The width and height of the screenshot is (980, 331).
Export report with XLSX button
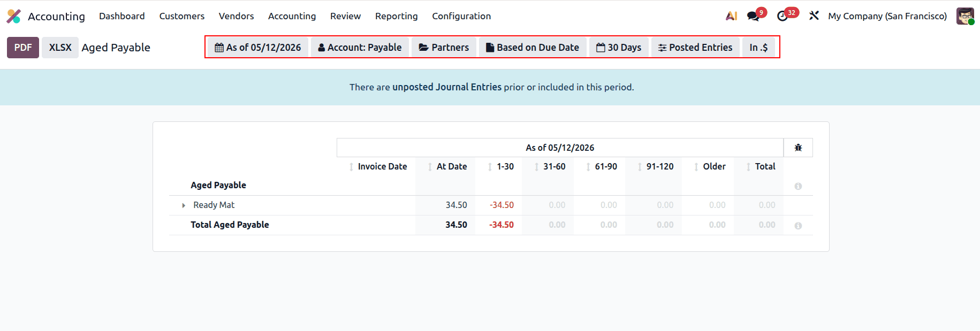click(x=60, y=48)
